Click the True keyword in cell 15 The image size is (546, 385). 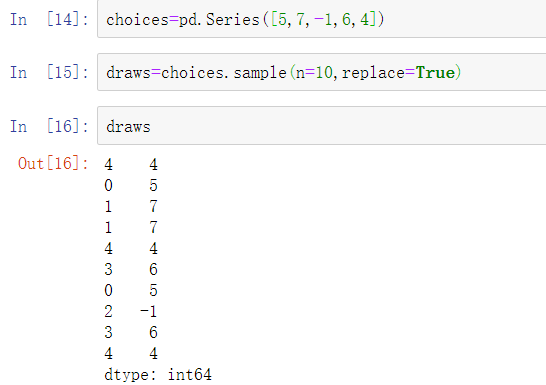pos(435,72)
